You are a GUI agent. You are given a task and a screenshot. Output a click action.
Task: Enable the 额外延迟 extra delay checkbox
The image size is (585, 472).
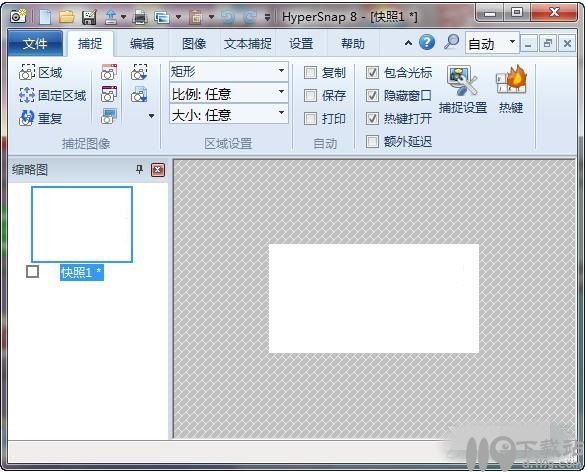[372, 141]
